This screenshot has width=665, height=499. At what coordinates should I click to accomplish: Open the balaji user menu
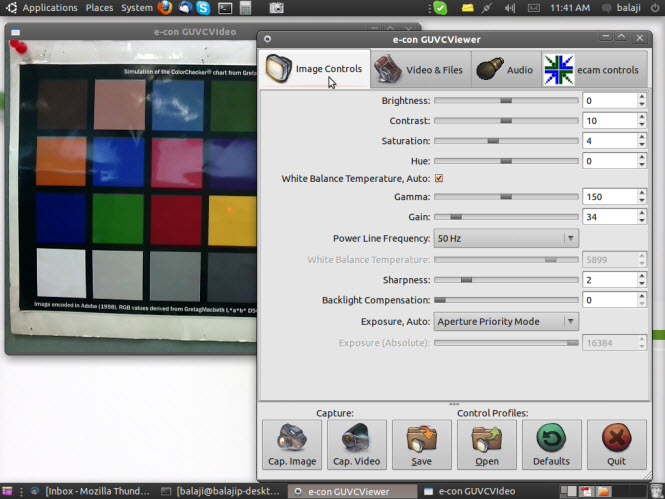622,8
